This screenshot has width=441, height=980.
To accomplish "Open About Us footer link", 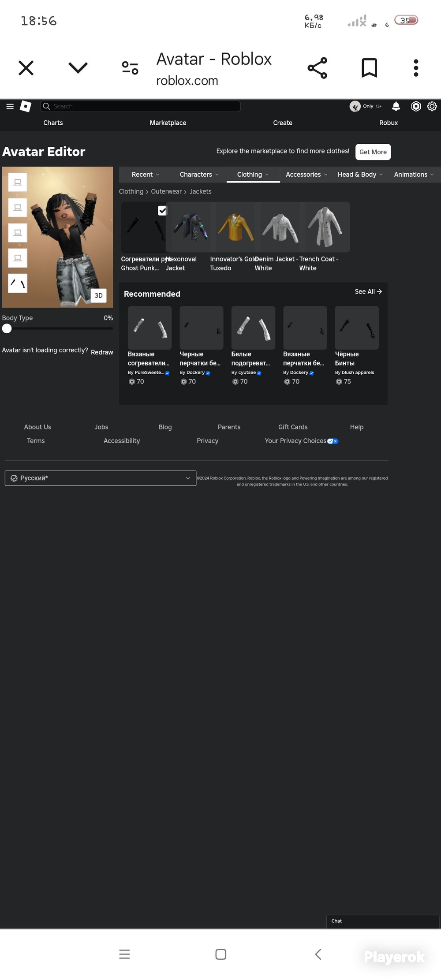I will tap(37, 427).
